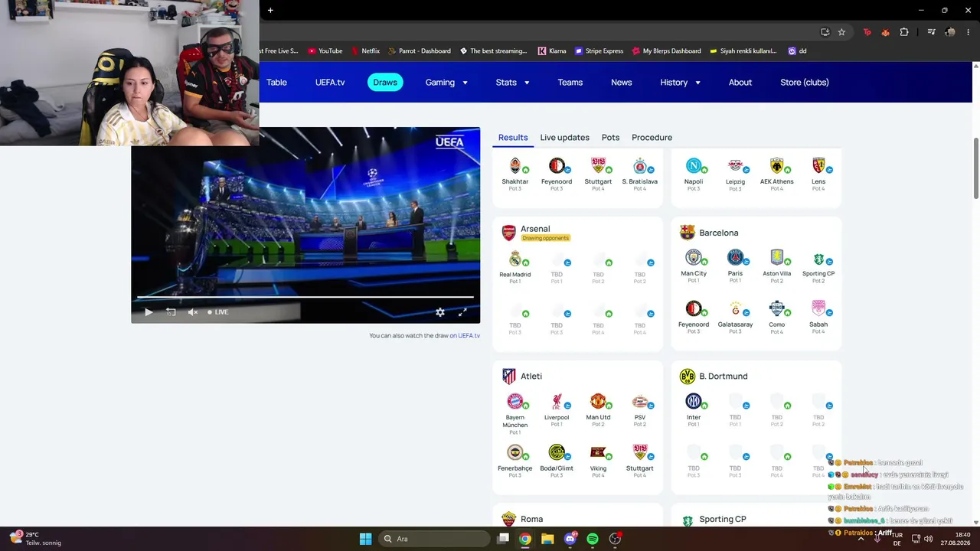Click the Paris crest under Barcelona
This screenshot has height=551, width=980.
click(735, 257)
